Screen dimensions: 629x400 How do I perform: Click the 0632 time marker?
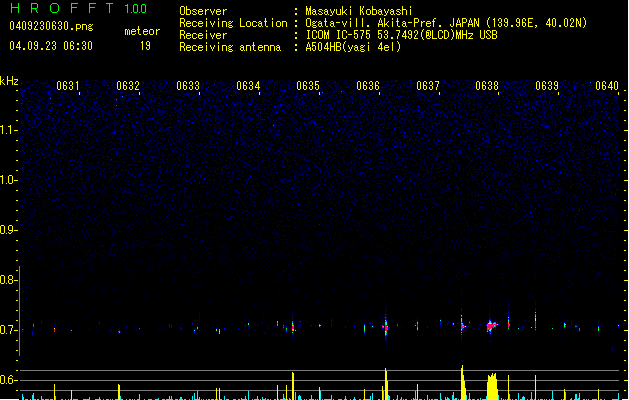click(128, 86)
